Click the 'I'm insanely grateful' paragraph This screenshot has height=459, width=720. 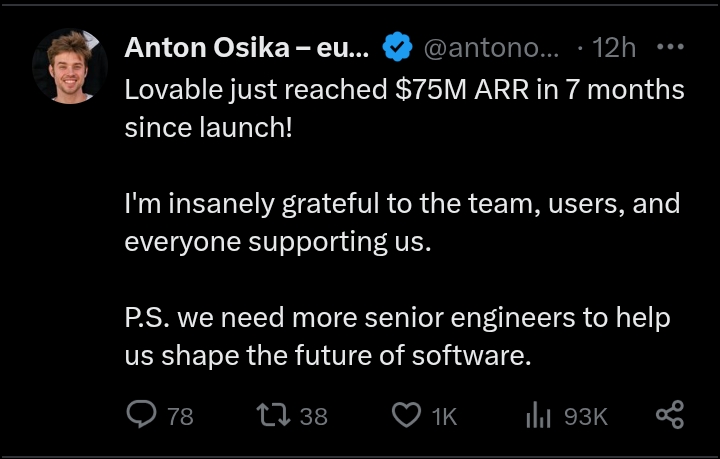coord(401,204)
